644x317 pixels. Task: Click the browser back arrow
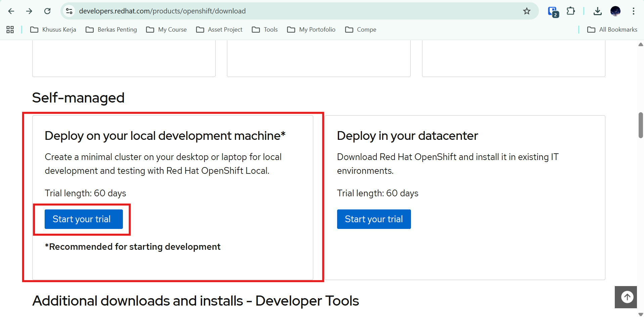coord(11,11)
